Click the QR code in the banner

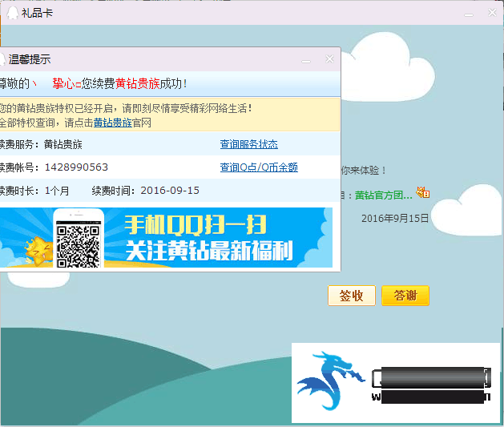click(78, 246)
